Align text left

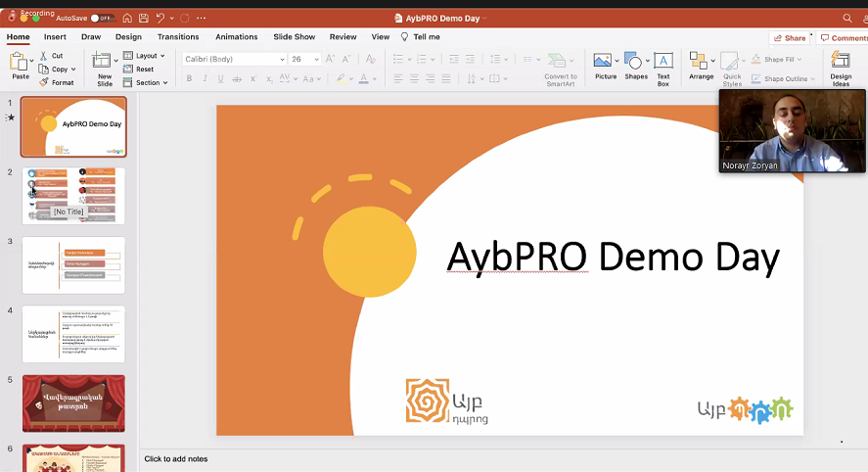[398, 78]
